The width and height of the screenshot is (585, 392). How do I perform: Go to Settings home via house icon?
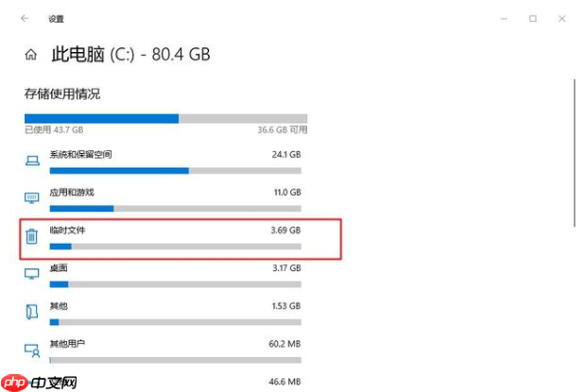(31, 55)
